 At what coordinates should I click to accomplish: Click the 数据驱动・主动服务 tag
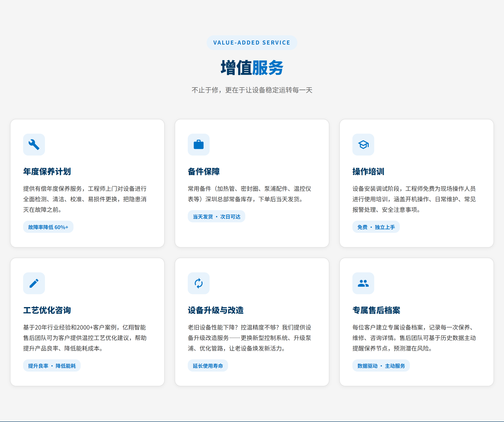[381, 365]
